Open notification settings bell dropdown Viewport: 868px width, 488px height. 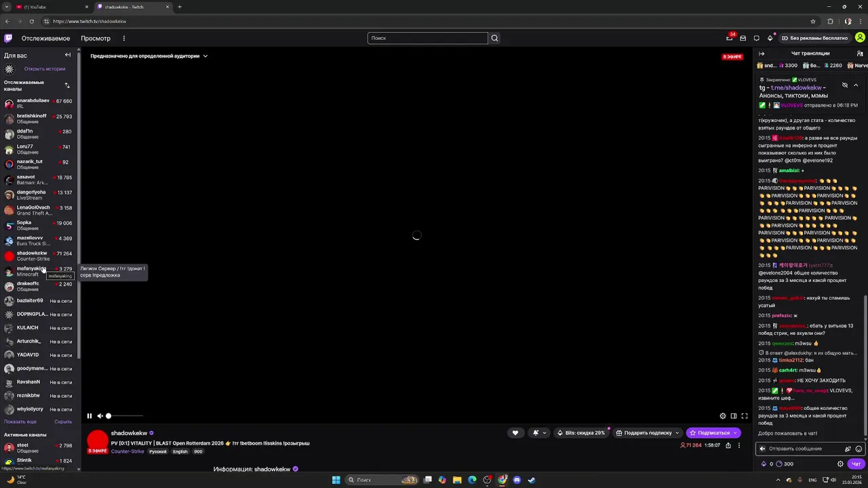coord(538,432)
